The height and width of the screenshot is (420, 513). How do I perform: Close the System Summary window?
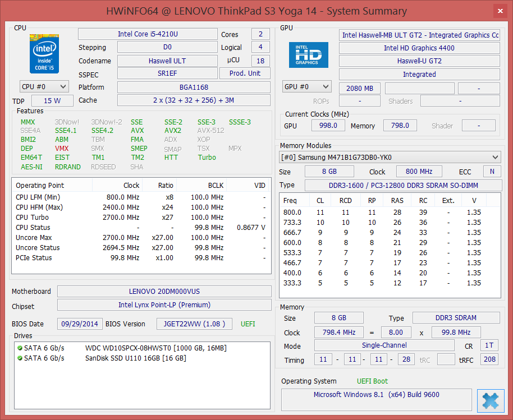coord(500,11)
